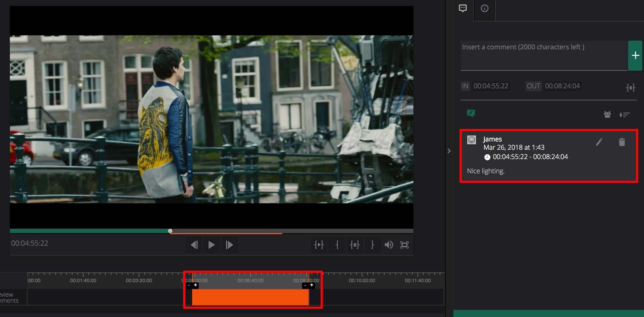Click the playhead on the progress bar

pos(170,231)
